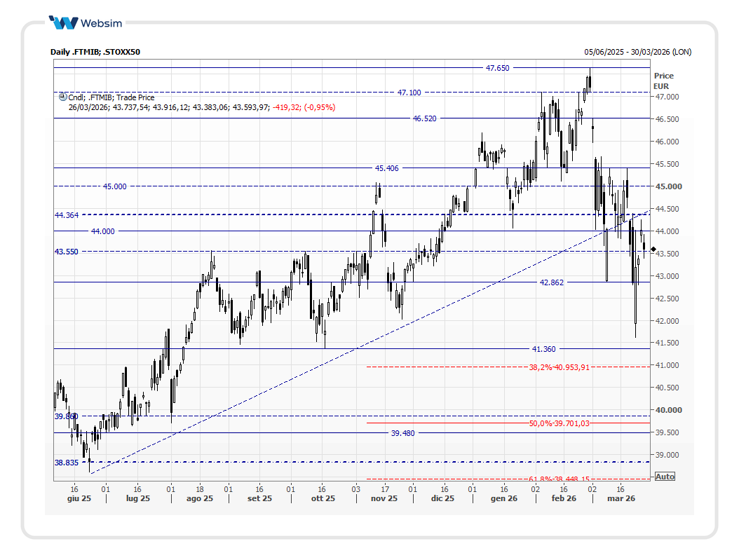Click the 45.406 level label
Image resolution: width=739 pixels, height=560 pixels.
click(x=386, y=168)
